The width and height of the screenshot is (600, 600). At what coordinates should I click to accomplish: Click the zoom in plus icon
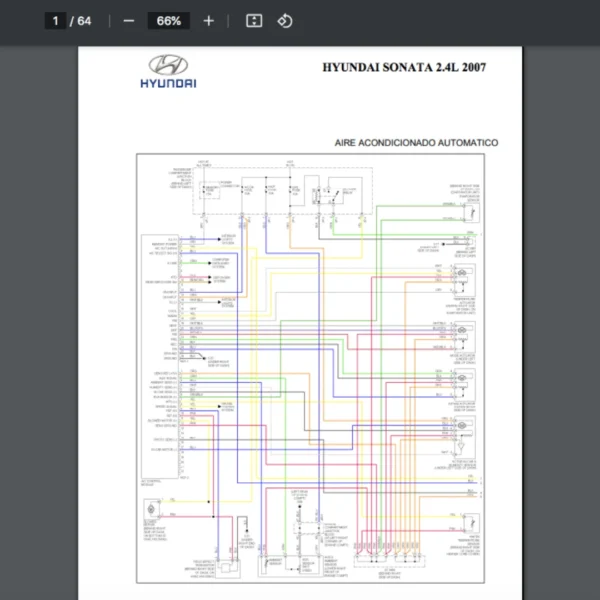pyautogui.click(x=208, y=21)
